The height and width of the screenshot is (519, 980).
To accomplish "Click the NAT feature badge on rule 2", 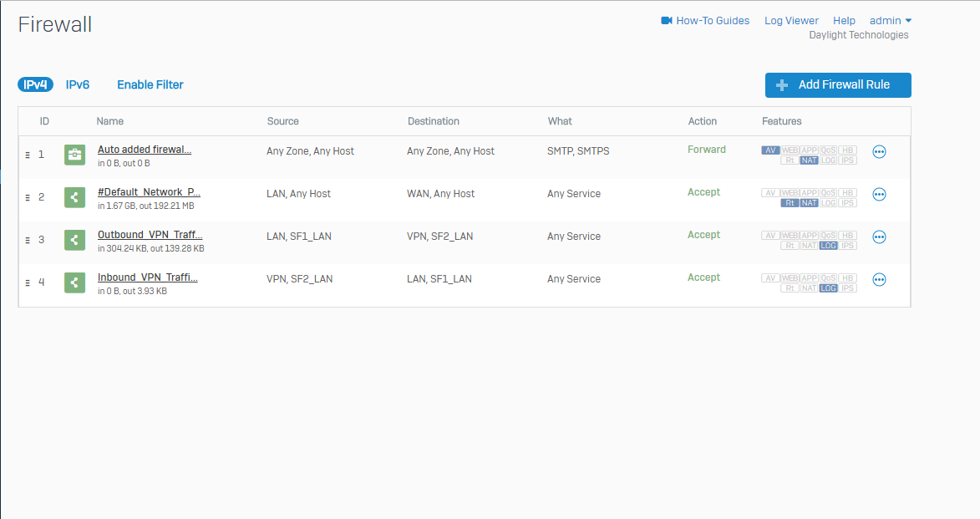I will [809, 203].
